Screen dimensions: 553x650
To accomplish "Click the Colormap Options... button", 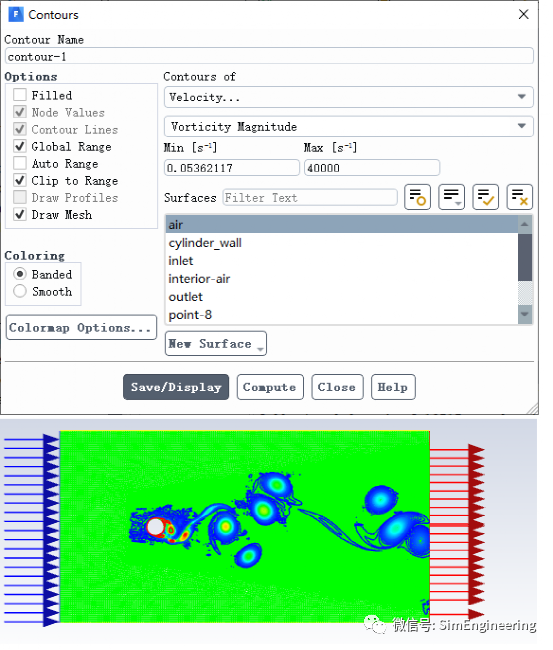I will [x=81, y=327].
